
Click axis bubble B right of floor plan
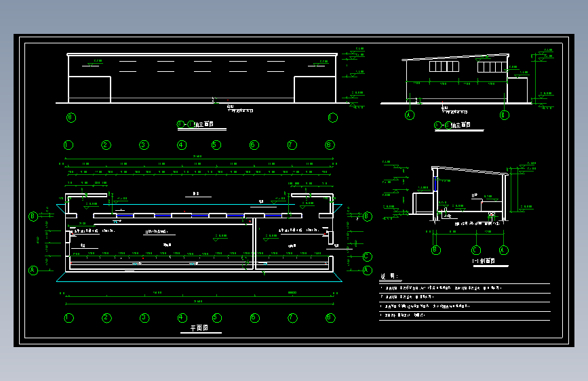click(368, 216)
